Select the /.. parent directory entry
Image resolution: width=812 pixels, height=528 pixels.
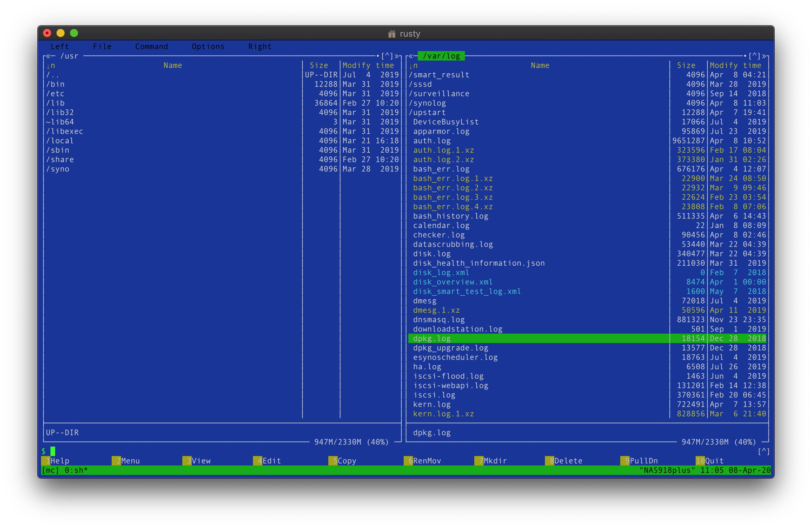222,75
